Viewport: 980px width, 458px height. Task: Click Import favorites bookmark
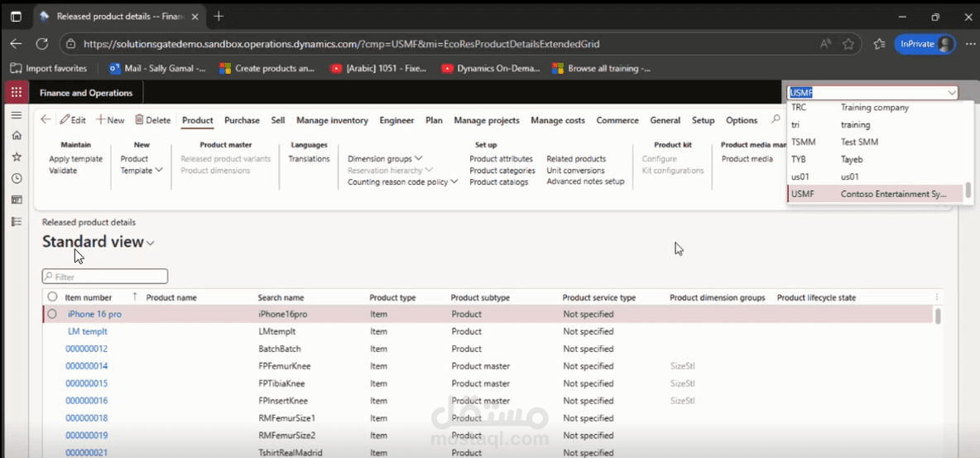click(49, 68)
